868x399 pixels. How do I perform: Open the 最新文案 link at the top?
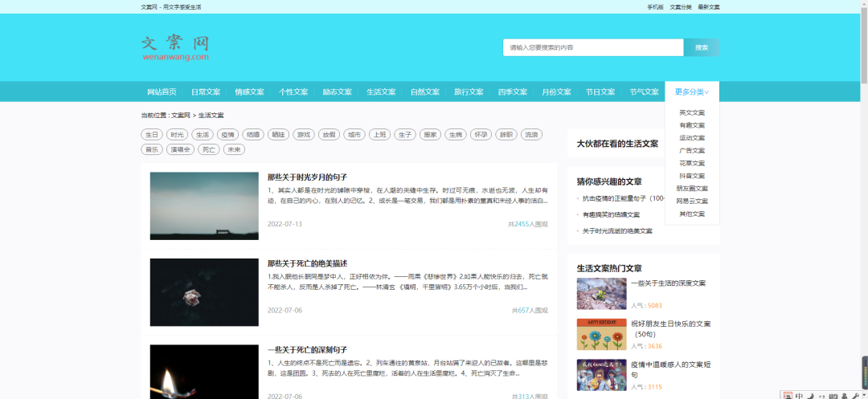[x=709, y=7]
